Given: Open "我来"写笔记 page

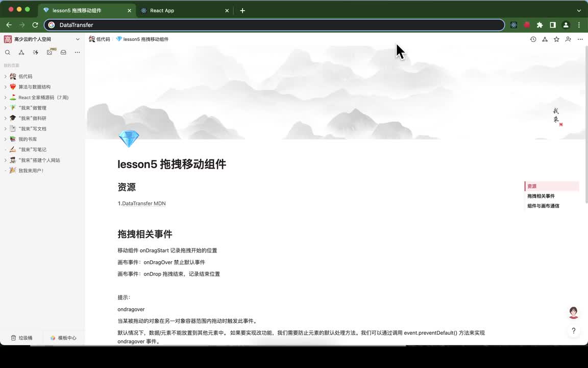Looking at the screenshot, I should pos(32,149).
